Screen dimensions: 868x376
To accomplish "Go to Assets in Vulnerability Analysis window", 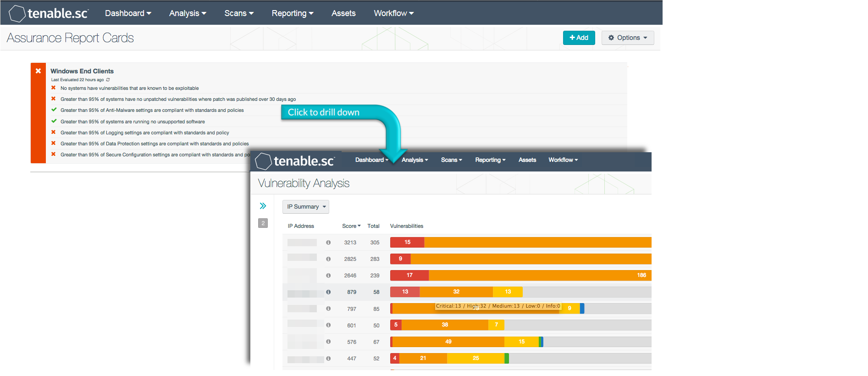I will (x=527, y=160).
